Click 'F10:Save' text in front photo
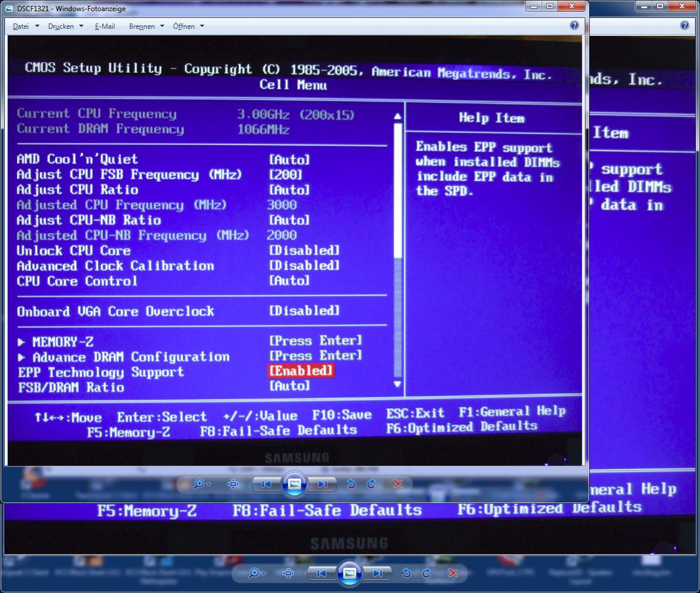The height and width of the screenshot is (593, 700). point(342,415)
